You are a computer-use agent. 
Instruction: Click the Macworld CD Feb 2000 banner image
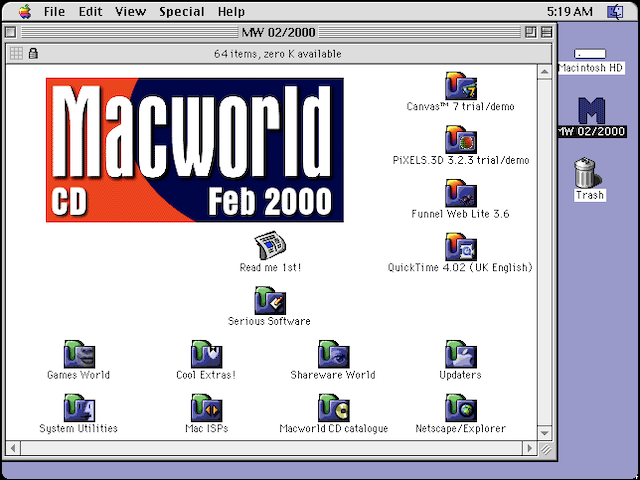tap(195, 150)
